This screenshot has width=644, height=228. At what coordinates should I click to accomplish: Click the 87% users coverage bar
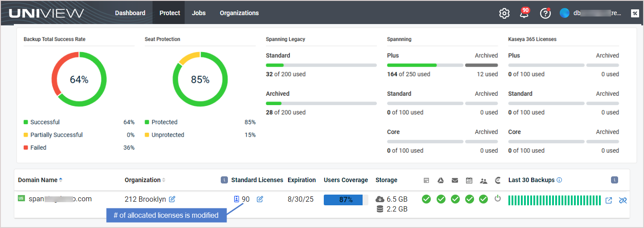point(346,199)
